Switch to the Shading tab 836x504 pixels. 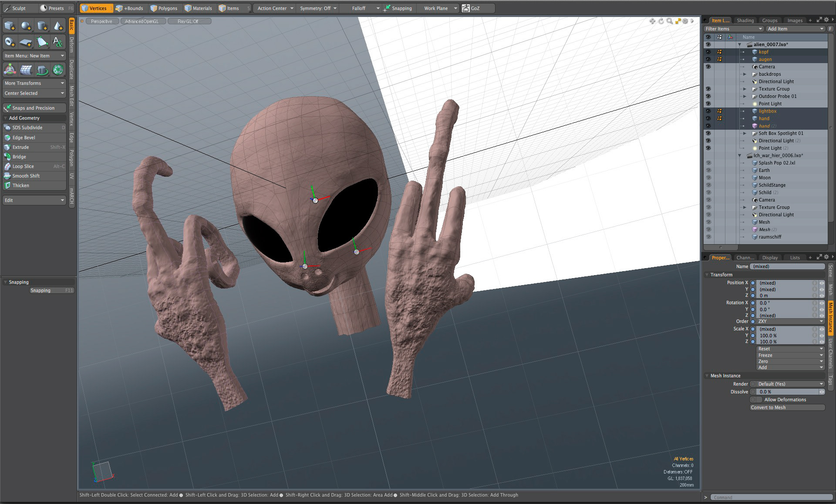click(x=745, y=20)
